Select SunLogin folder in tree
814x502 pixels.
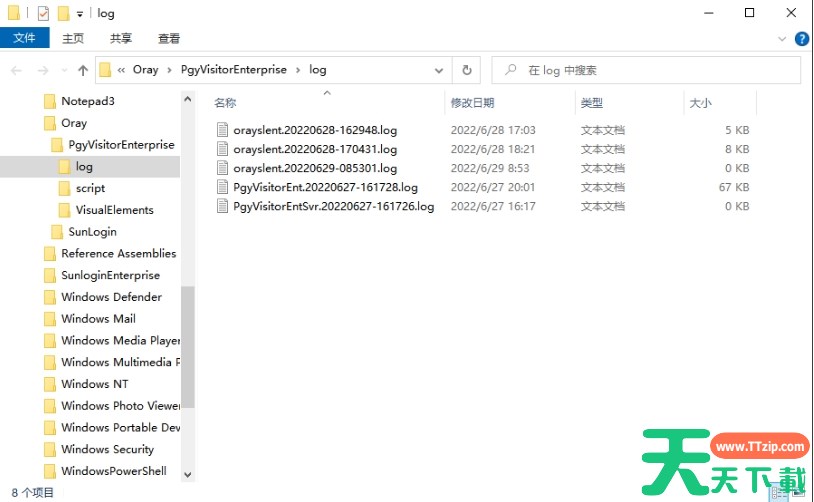[92, 232]
